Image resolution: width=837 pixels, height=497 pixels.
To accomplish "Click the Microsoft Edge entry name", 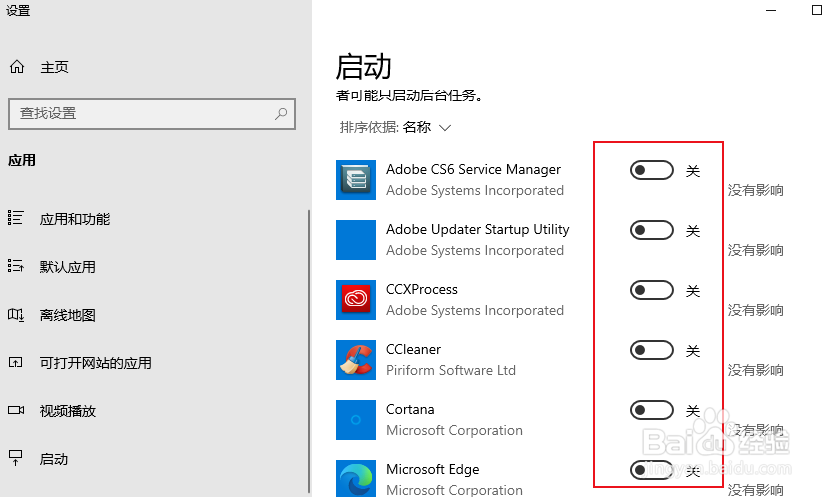I will click(x=432, y=469).
